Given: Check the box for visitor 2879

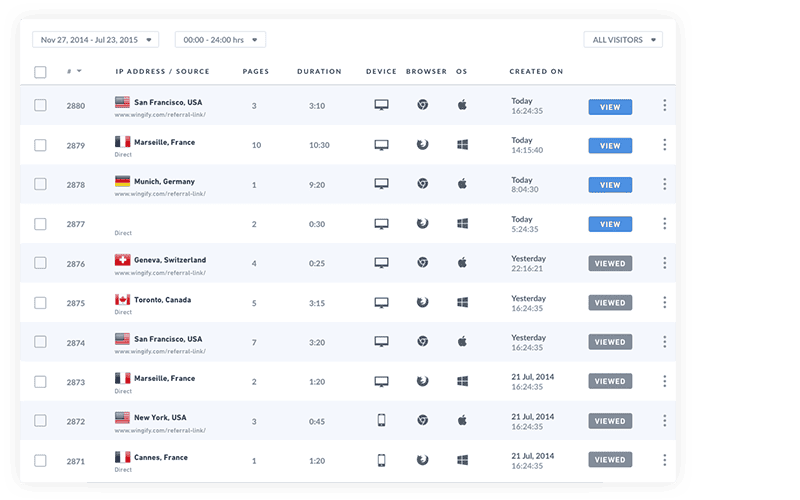Looking at the screenshot, I should pyautogui.click(x=40, y=145).
